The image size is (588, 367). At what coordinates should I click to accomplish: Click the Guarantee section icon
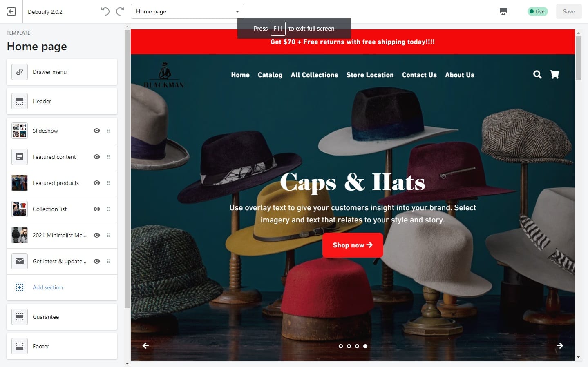tap(20, 317)
